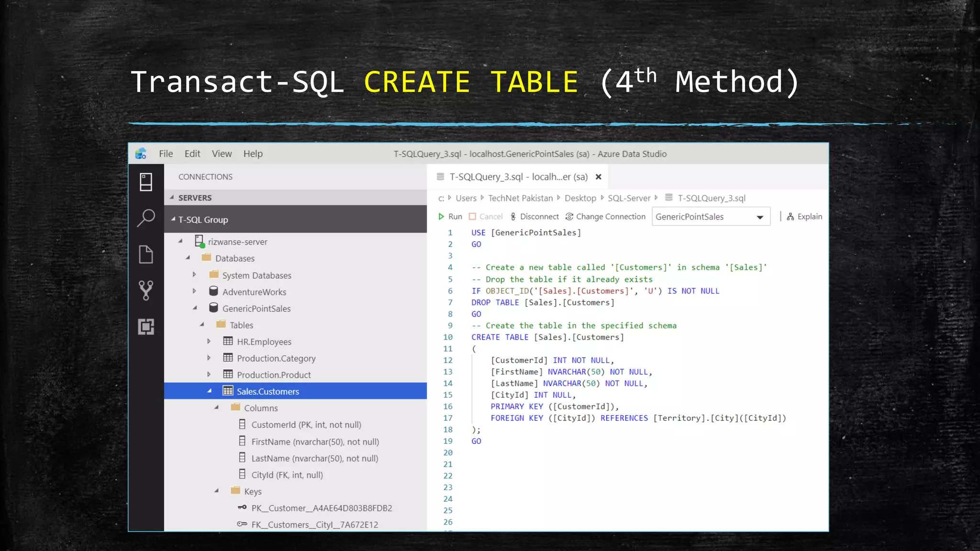Click TechNet Pakistan in the breadcrumb

click(x=520, y=198)
